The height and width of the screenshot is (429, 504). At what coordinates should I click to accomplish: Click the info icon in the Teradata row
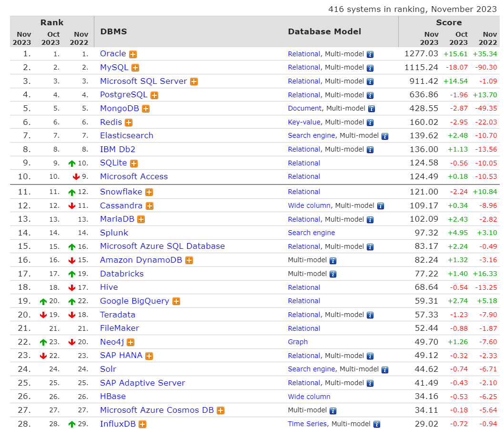point(370,315)
